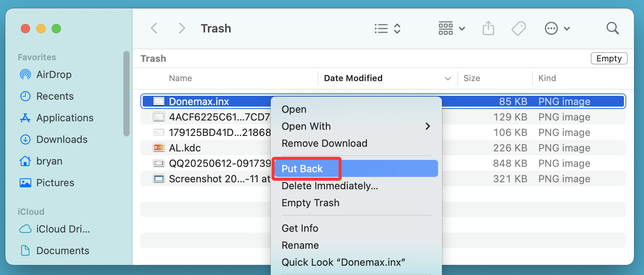The height and width of the screenshot is (275, 644).
Task: Click the AL.kdc file thumbnail icon
Action: 159,148
